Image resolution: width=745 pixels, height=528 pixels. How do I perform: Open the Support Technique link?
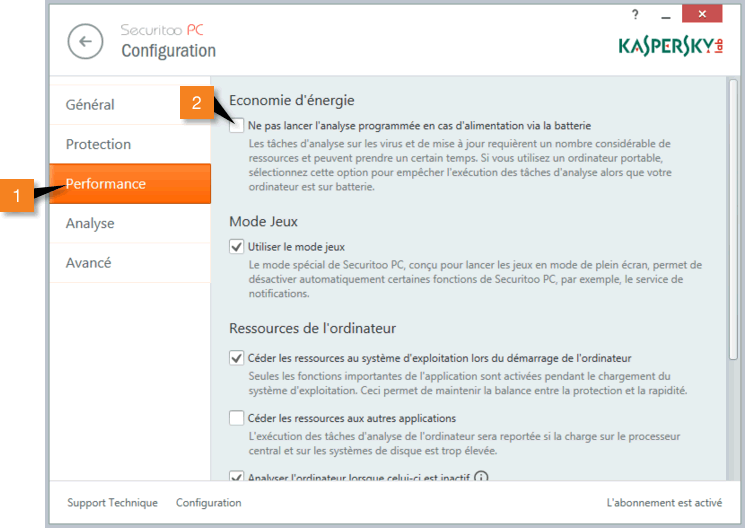click(x=112, y=503)
